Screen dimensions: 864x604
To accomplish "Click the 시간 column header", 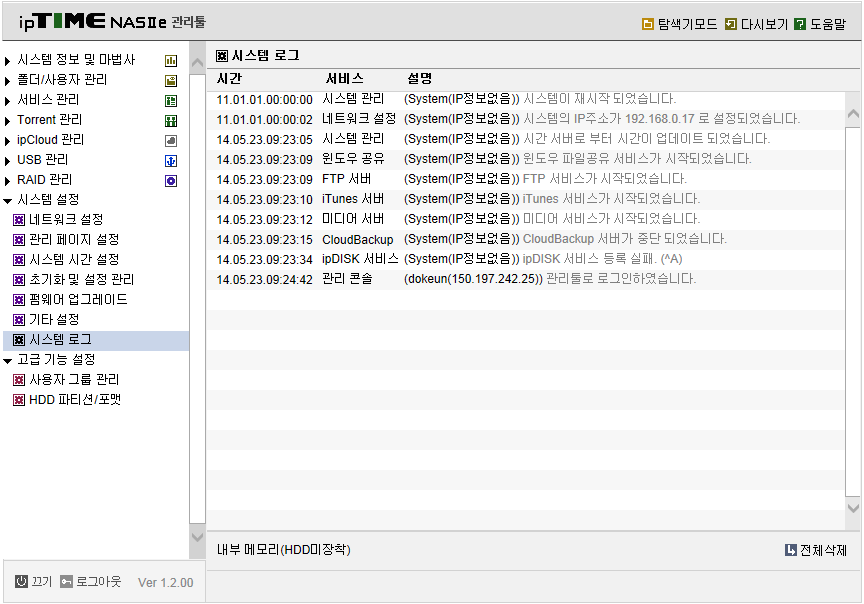I will 229,79.
